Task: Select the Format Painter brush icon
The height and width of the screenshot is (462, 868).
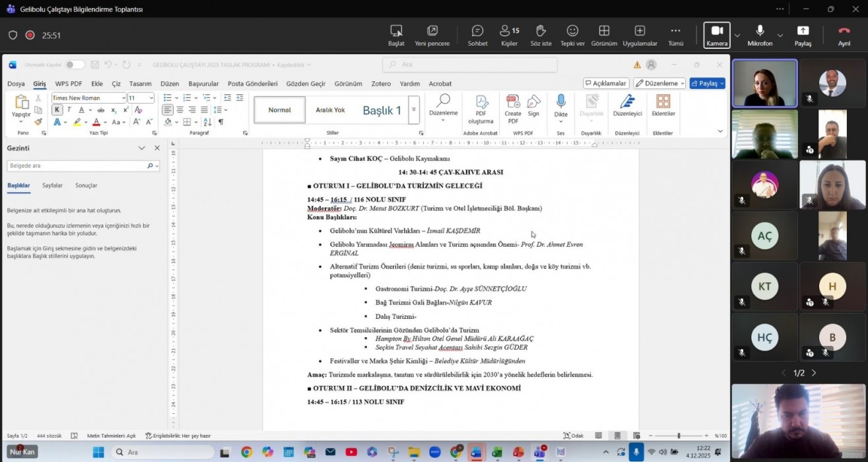Action: (x=38, y=122)
